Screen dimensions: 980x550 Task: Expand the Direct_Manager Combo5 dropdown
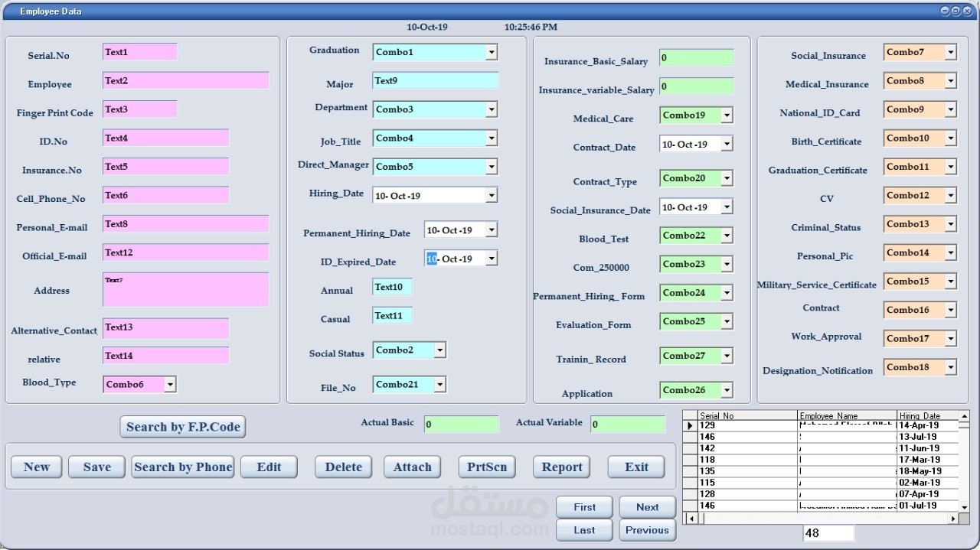[492, 167]
